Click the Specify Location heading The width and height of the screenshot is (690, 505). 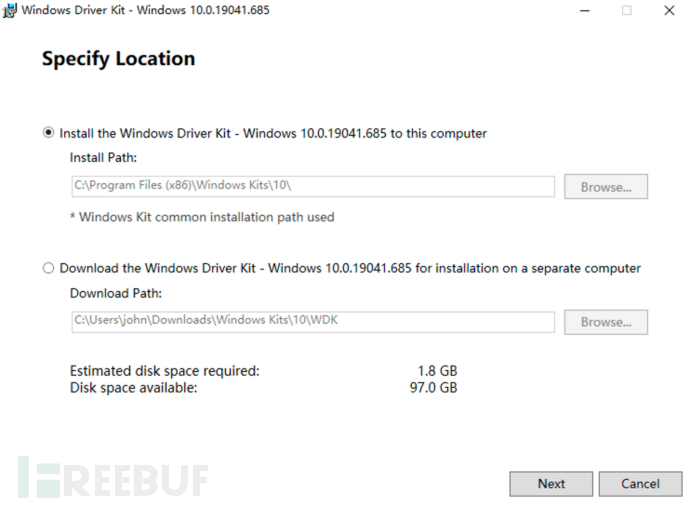(118, 59)
